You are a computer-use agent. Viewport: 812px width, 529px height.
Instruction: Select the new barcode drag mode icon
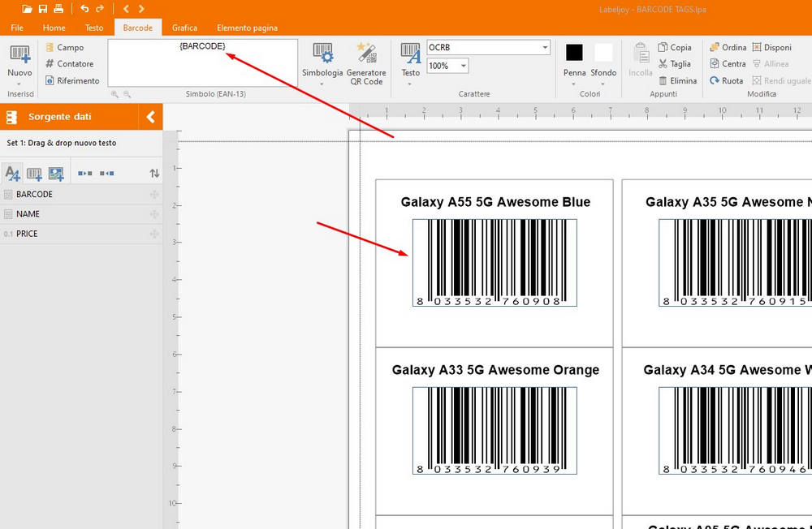pos(34,173)
